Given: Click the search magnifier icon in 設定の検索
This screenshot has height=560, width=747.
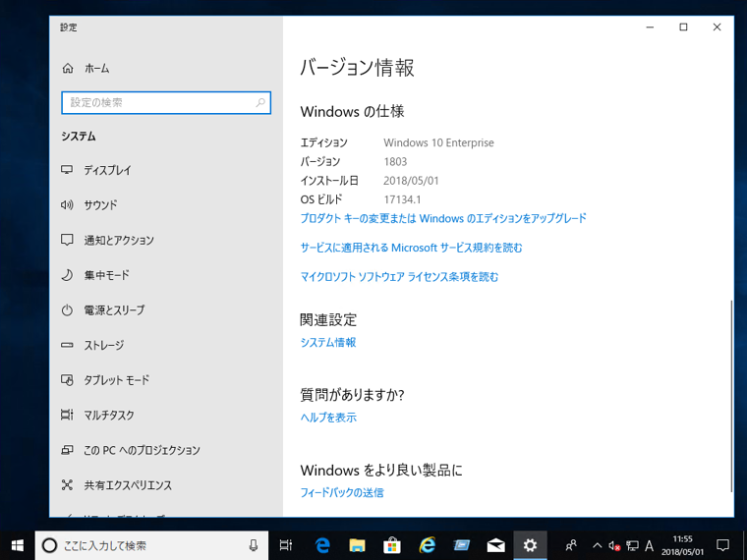Looking at the screenshot, I should point(260,102).
